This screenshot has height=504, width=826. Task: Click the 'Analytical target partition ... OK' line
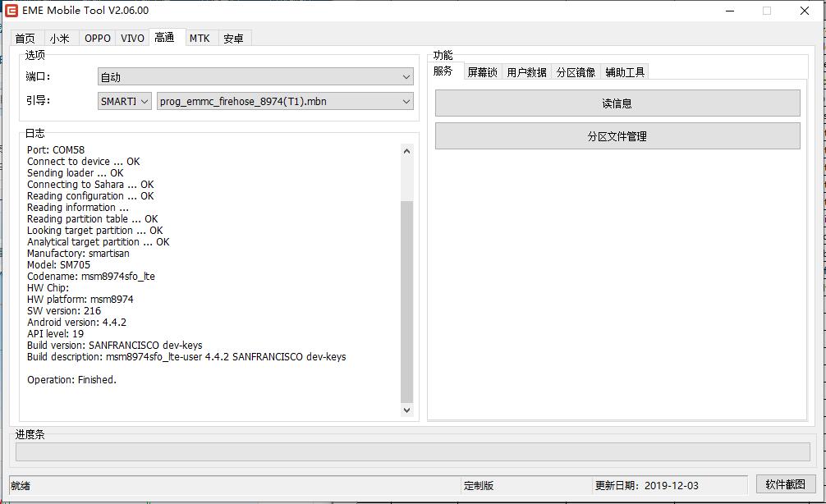tap(99, 242)
